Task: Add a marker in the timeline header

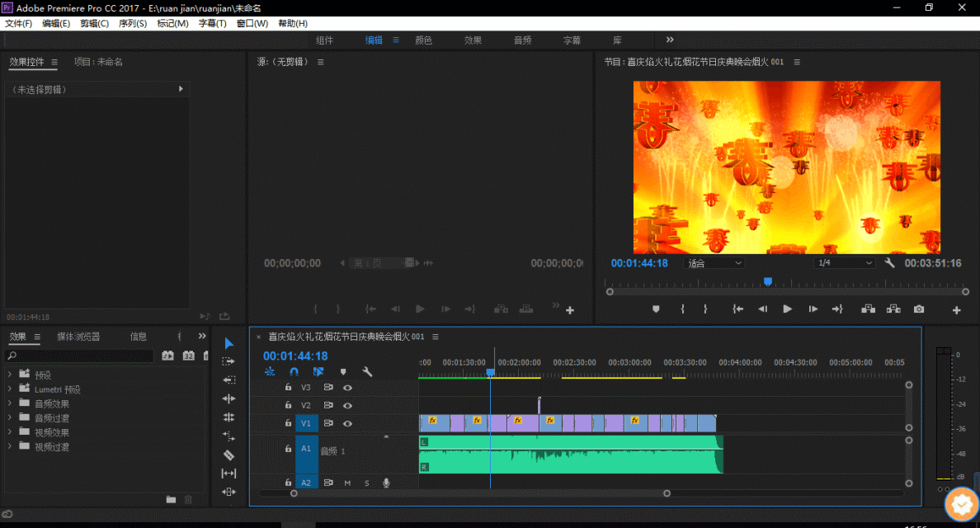Action: tap(343, 372)
